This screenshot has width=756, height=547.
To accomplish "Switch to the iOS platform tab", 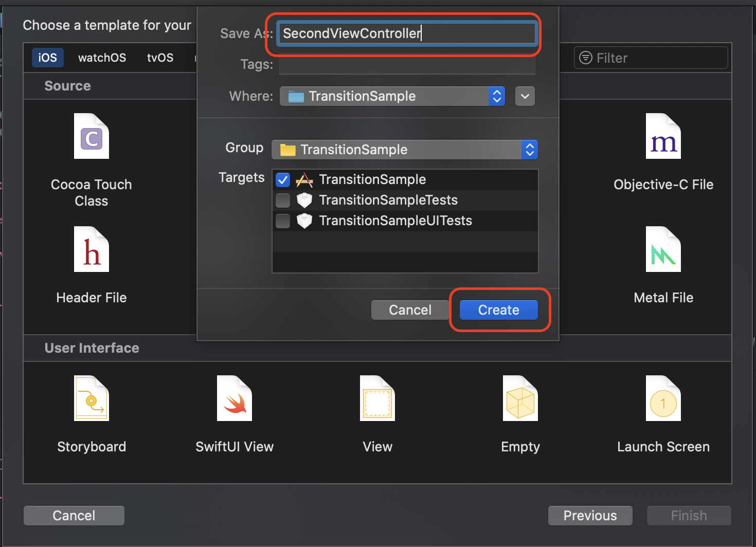I will click(48, 58).
